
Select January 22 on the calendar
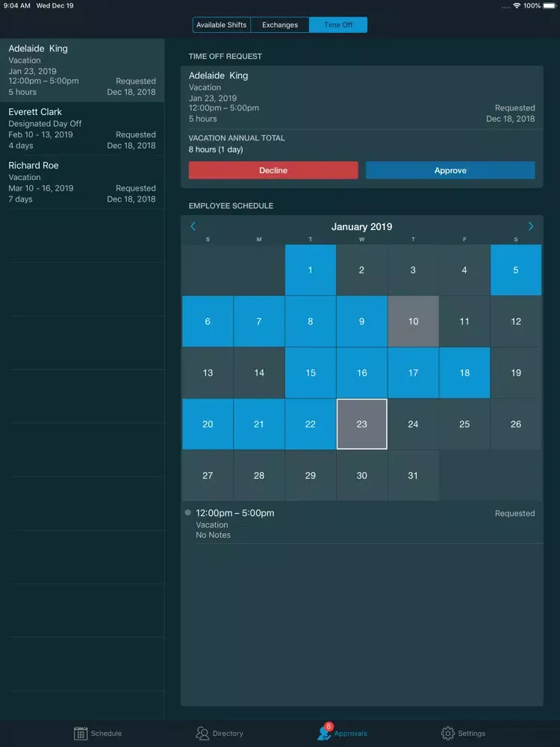click(311, 424)
